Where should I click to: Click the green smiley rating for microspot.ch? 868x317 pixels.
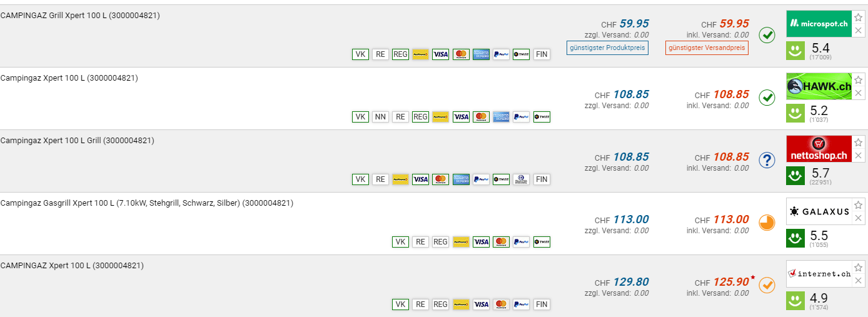[795, 51]
